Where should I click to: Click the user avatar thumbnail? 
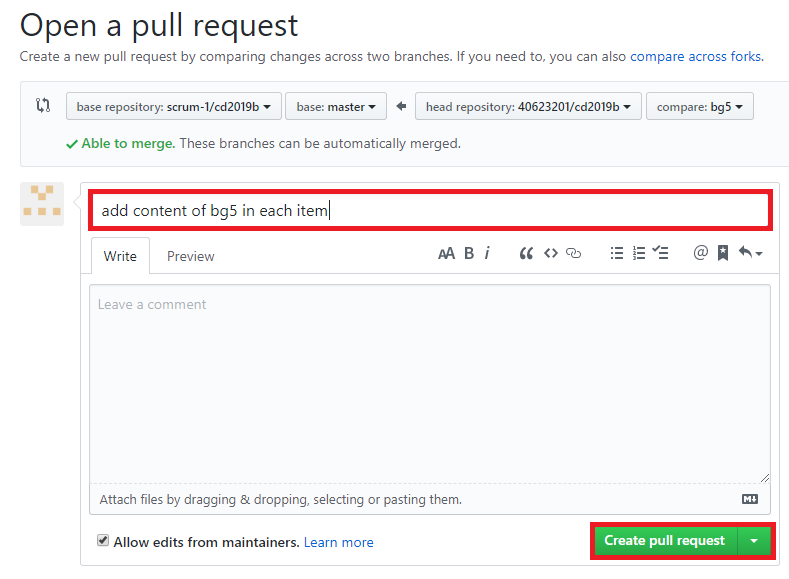[x=42, y=204]
